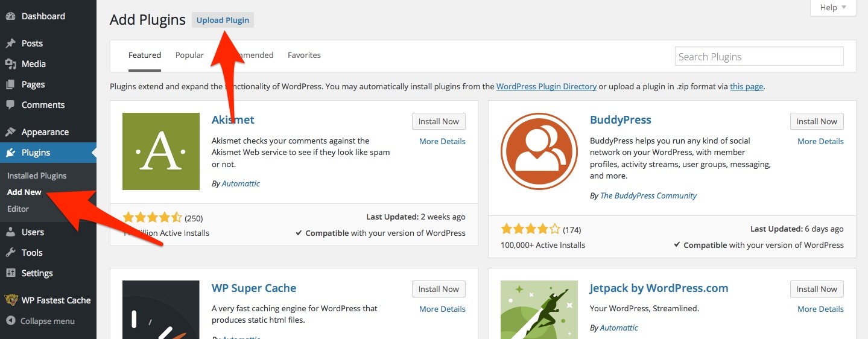The image size is (868, 339).
Task: Click the Users icon in sidebar
Action: (10, 232)
